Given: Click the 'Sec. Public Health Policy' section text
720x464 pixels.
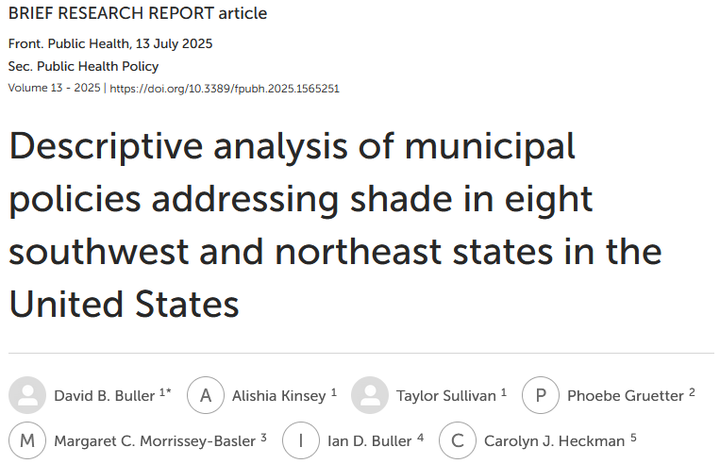Looking at the screenshot, I should click(83, 66).
